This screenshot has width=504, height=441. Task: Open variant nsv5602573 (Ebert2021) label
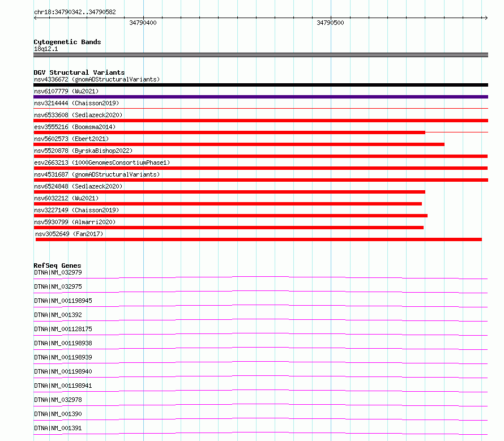pyautogui.click(x=71, y=139)
